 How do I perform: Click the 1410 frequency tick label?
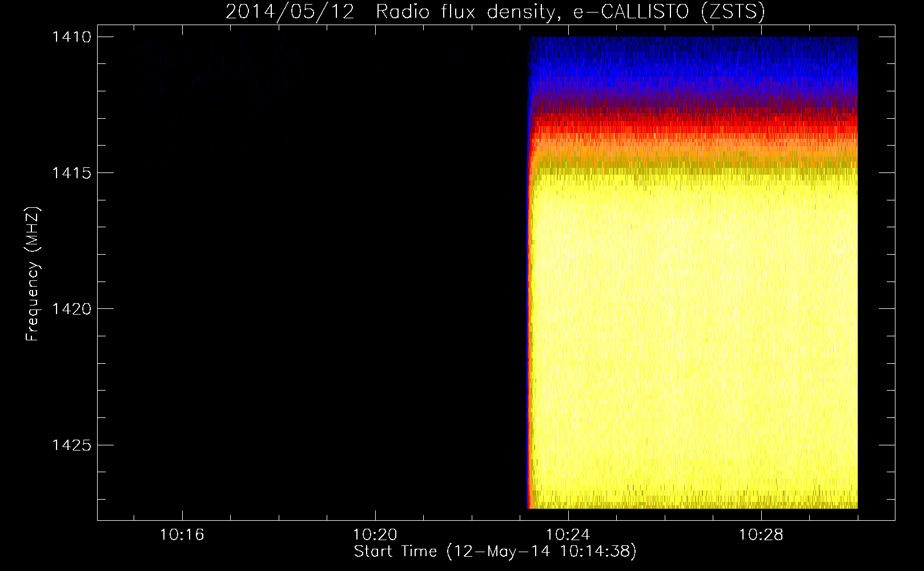pyautogui.click(x=71, y=37)
